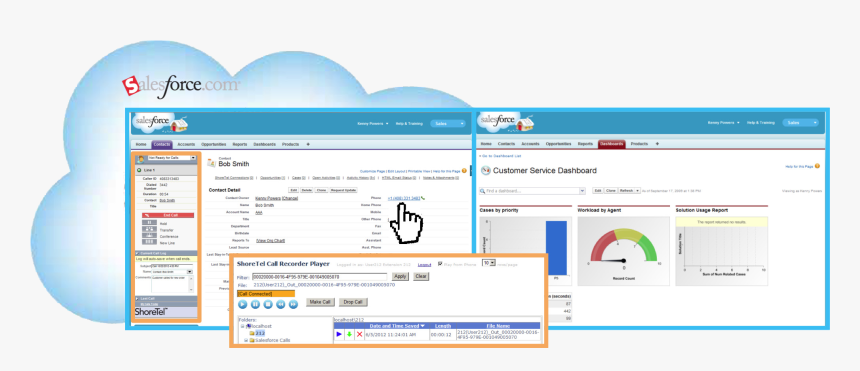Click Drop Call button
Image resolution: width=860 pixels, height=371 pixels.
(x=353, y=302)
